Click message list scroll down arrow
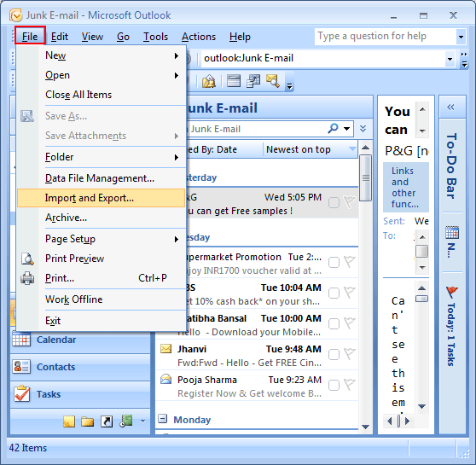This screenshot has width=476, height=465. [x=365, y=427]
